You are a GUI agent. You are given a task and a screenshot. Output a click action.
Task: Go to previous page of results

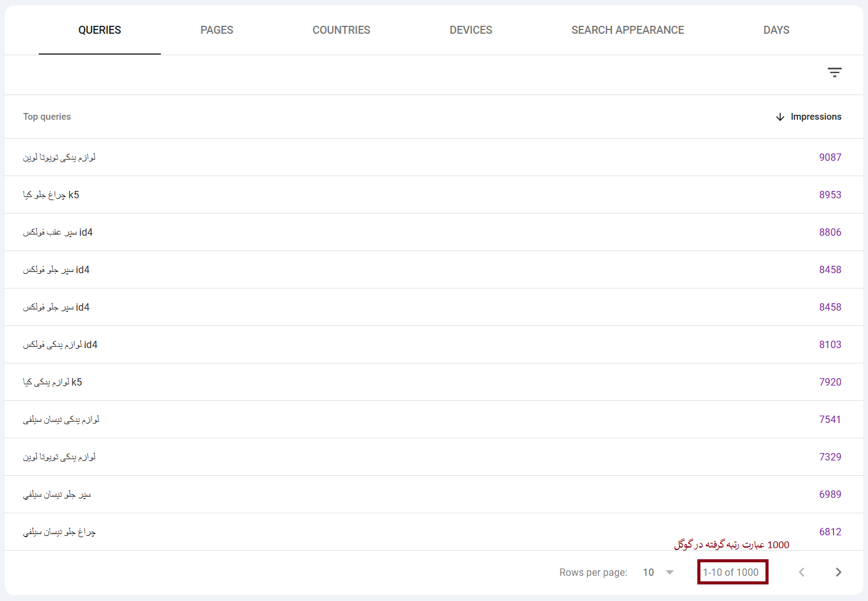pos(801,572)
